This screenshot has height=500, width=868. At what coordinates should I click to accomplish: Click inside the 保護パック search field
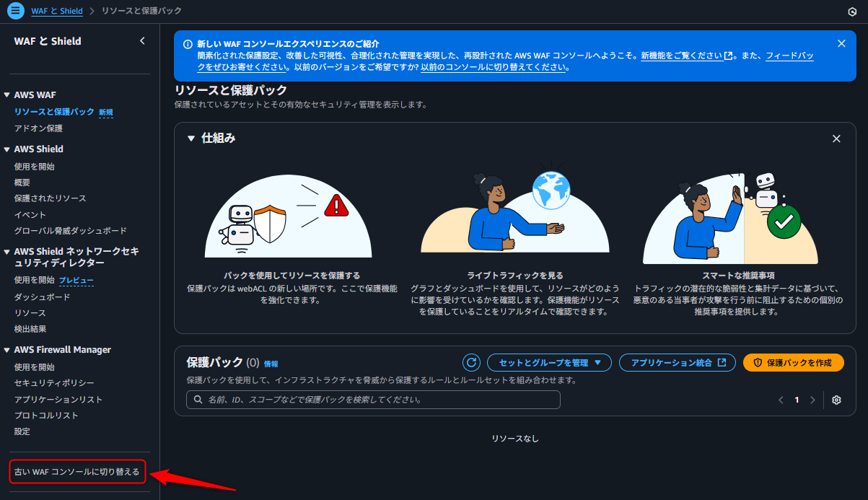[x=372, y=400]
